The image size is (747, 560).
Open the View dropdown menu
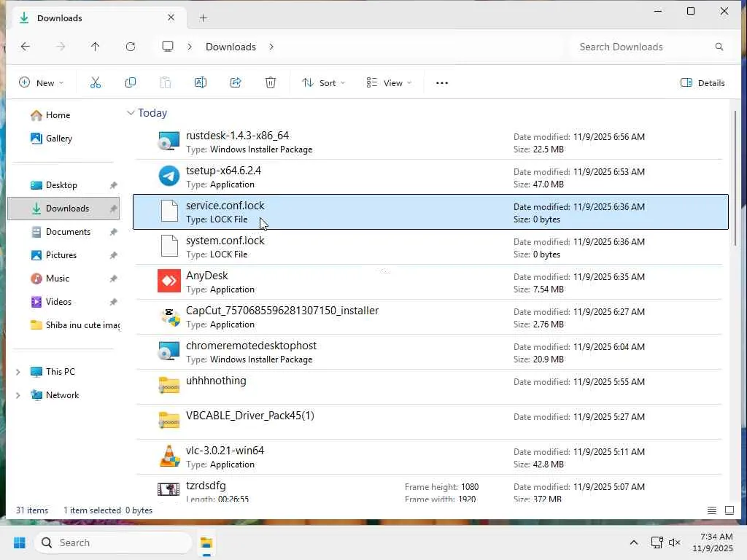[x=389, y=83]
